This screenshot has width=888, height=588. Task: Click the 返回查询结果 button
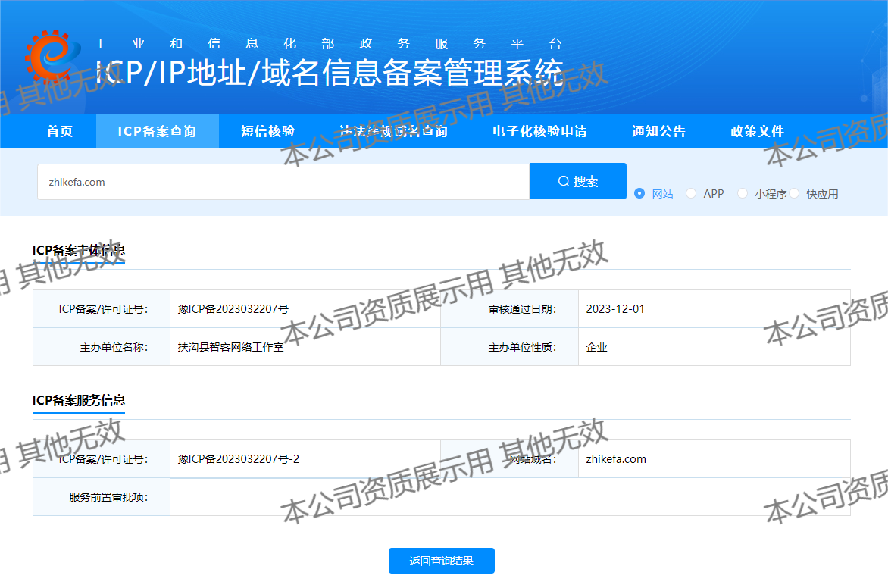pyautogui.click(x=441, y=561)
